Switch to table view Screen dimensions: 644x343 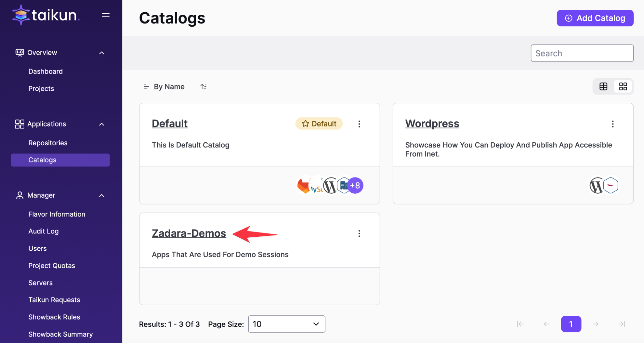click(603, 86)
